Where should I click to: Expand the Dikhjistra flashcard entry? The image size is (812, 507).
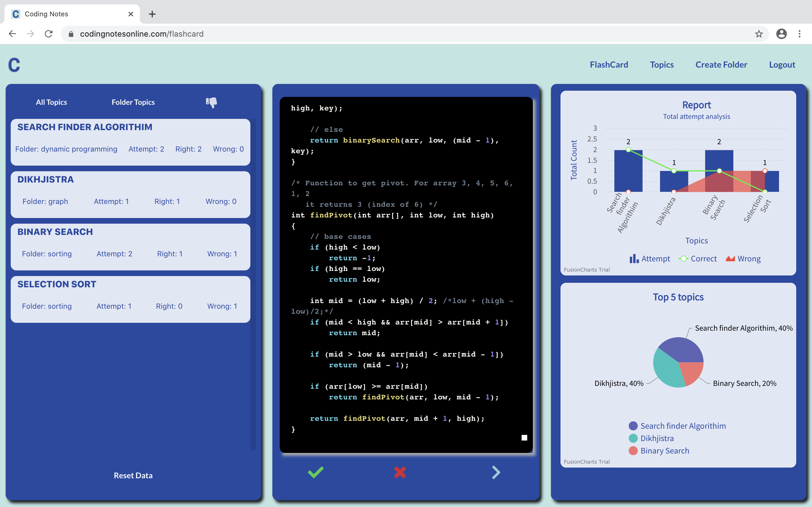pyautogui.click(x=130, y=194)
